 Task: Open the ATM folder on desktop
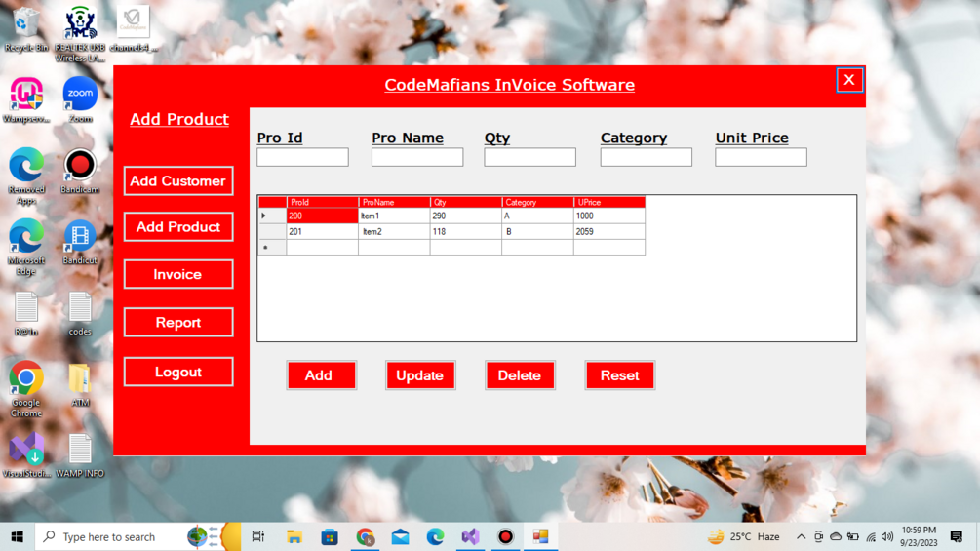click(x=80, y=385)
